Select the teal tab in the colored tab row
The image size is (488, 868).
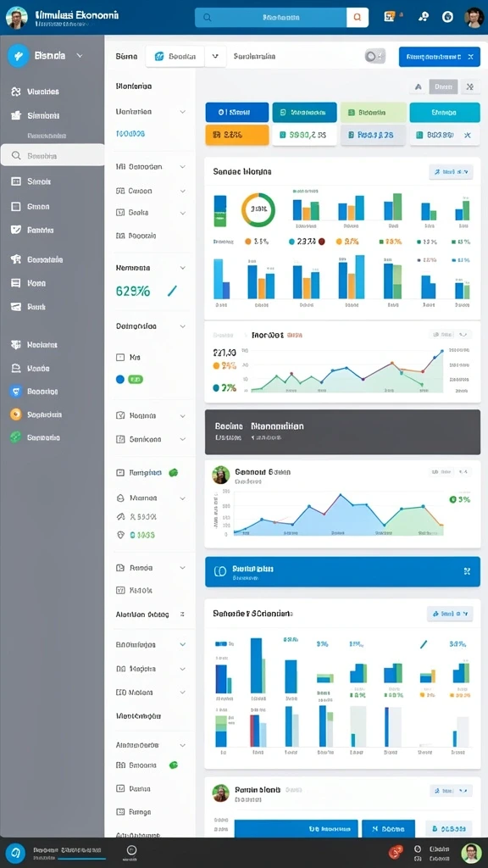tap(304, 113)
